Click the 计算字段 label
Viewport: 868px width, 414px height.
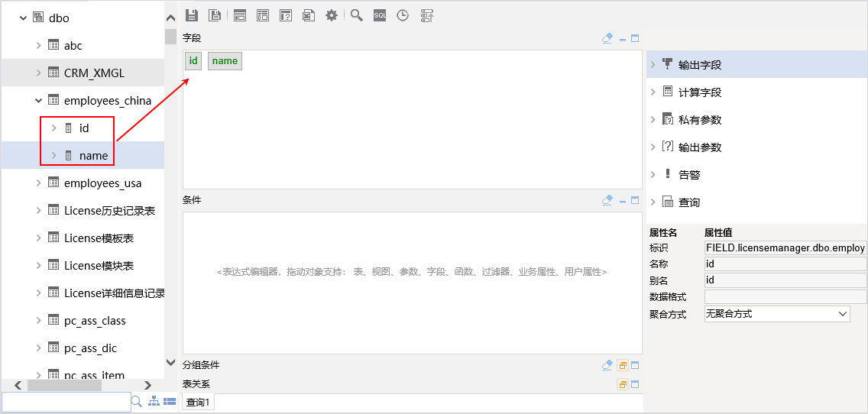click(x=700, y=92)
